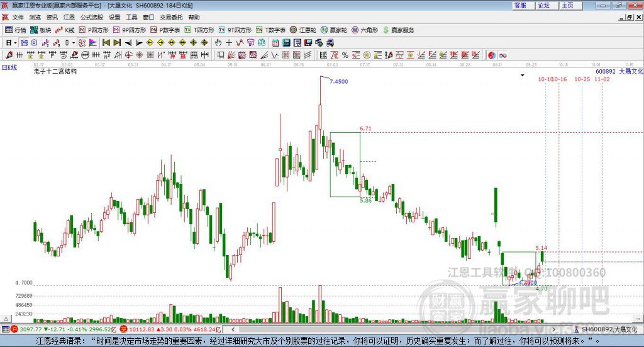The image size is (644, 347).
Task: Step chart right with black right arrow
Action: 139,43
